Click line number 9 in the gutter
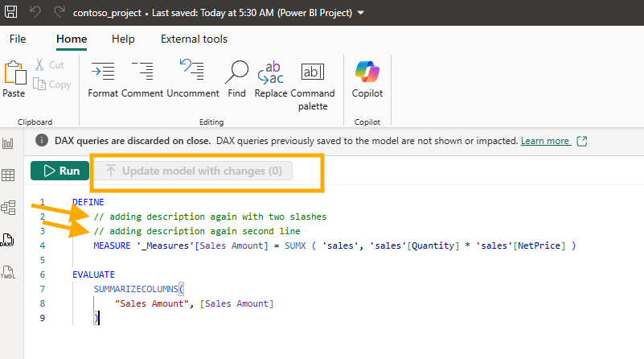Image resolution: width=644 pixels, height=359 pixels. pyautogui.click(x=43, y=318)
